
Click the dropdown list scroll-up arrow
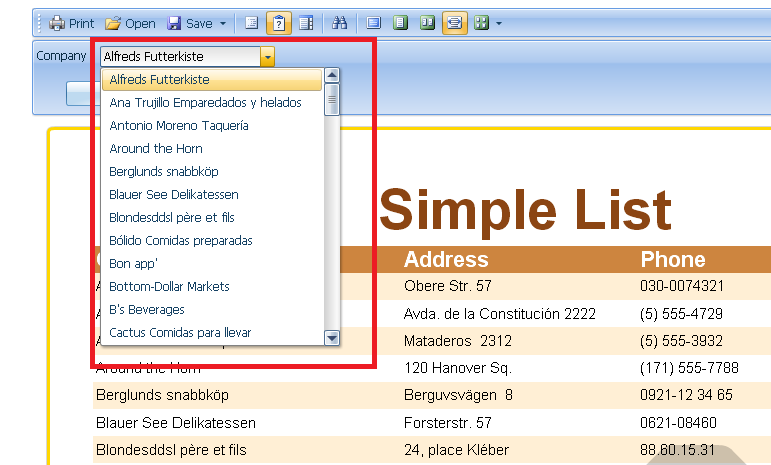point(332,75)
